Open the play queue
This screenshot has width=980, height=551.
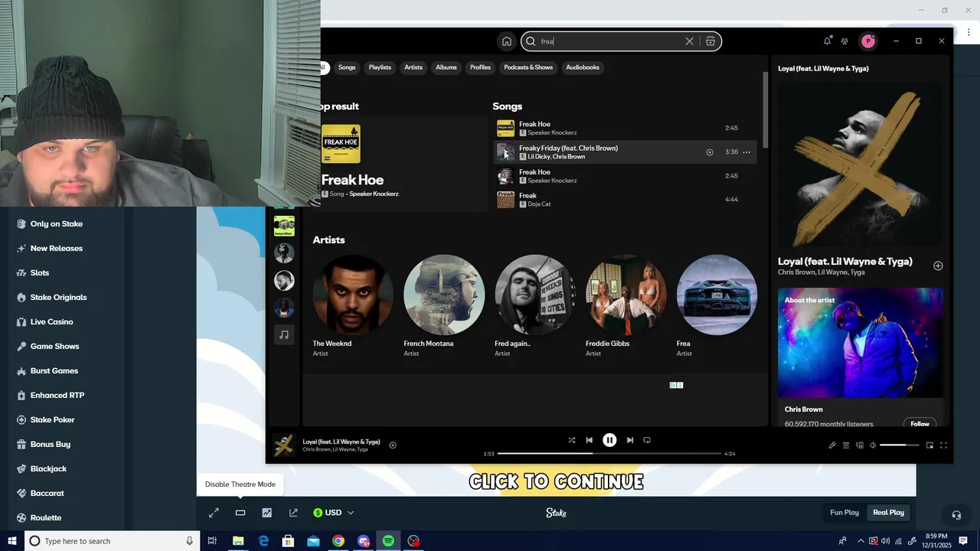point(846,445)
